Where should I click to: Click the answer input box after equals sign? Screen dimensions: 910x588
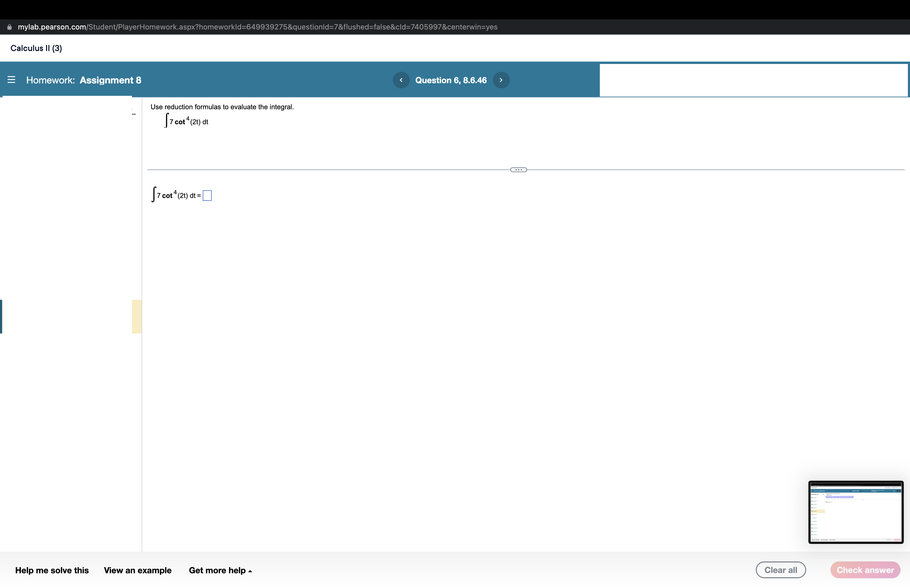pyautogui.click(x=207, y=196)
